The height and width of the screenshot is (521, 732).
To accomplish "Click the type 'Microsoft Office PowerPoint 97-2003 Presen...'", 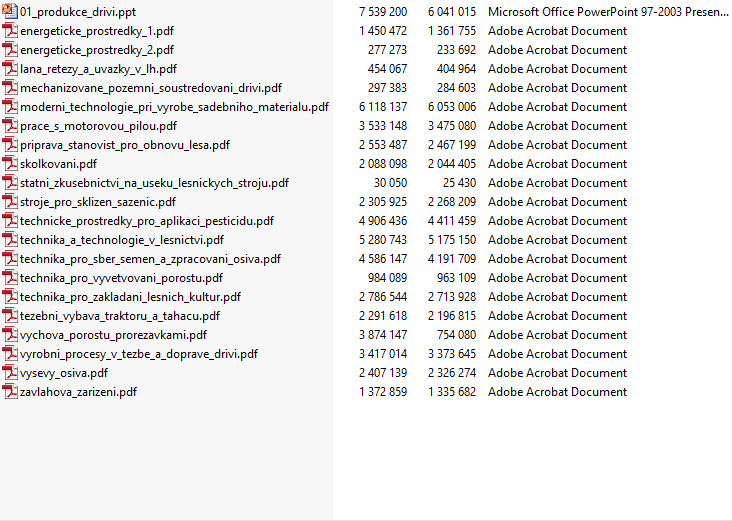I will click(608, 12).
